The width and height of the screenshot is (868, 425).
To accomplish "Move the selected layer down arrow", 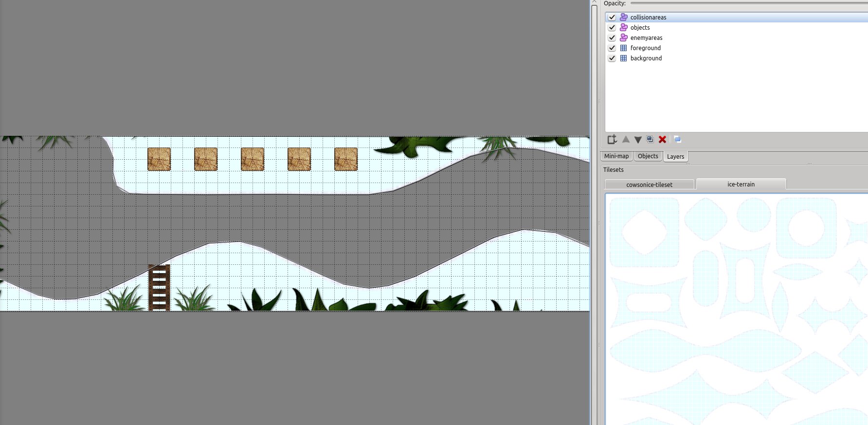I will pos(638,140).
